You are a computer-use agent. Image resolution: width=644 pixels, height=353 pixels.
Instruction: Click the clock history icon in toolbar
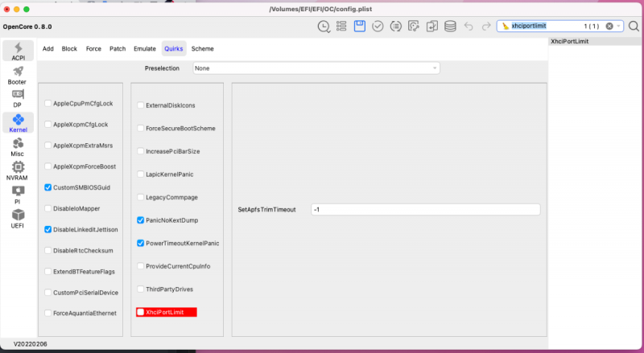click(324, 27)
